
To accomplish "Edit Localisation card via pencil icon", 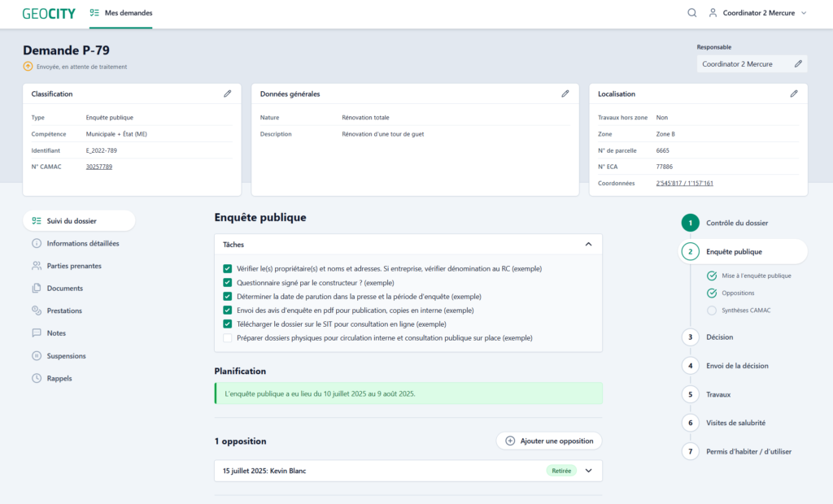I will coord(794,93).
